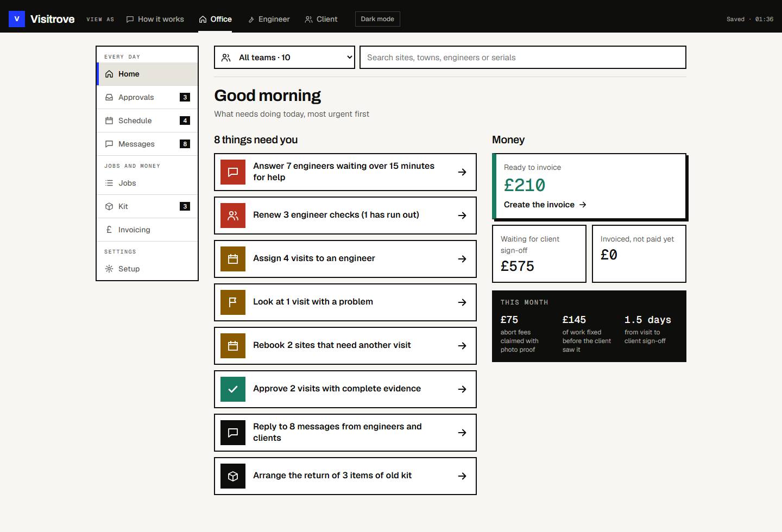Click the flag icon on visit with problem
Screen dimensions: 782x532
(233, 302)
